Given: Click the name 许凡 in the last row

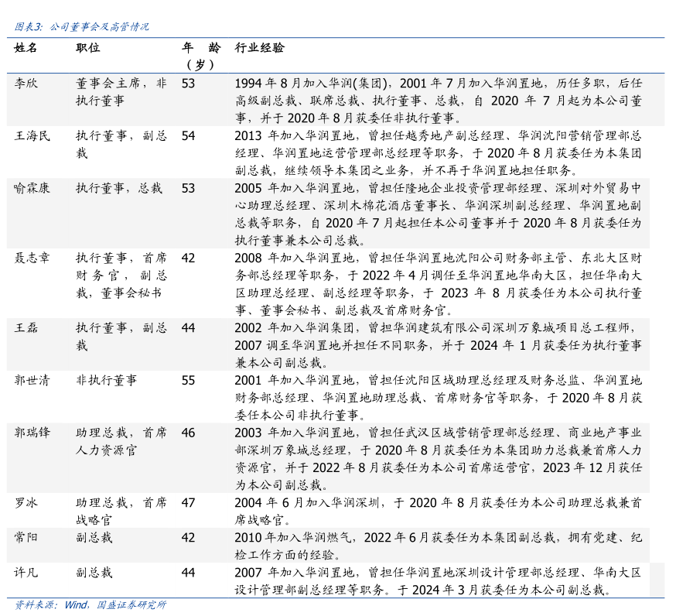Looking at the screenshot, I should pos(26,573).
